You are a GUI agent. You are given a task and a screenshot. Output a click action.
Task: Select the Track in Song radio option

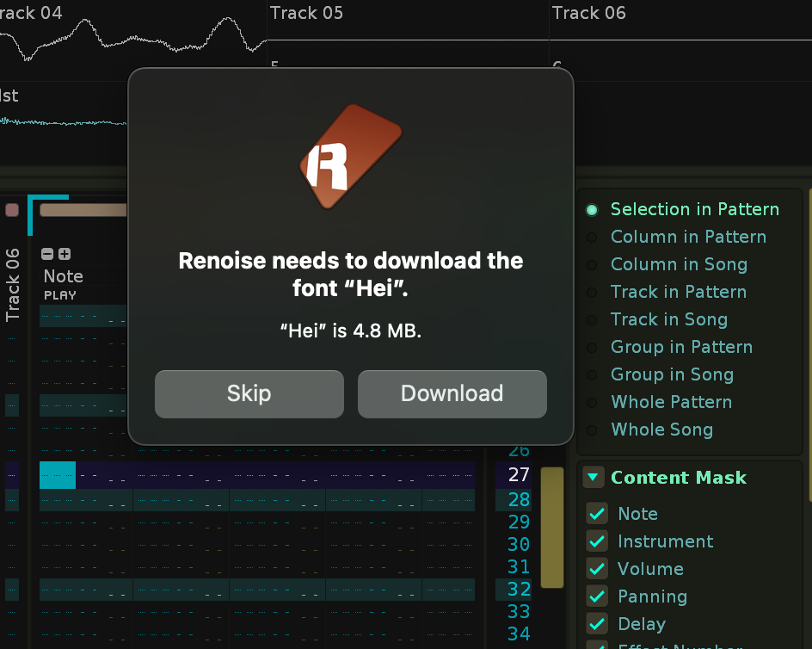(592, 319)
